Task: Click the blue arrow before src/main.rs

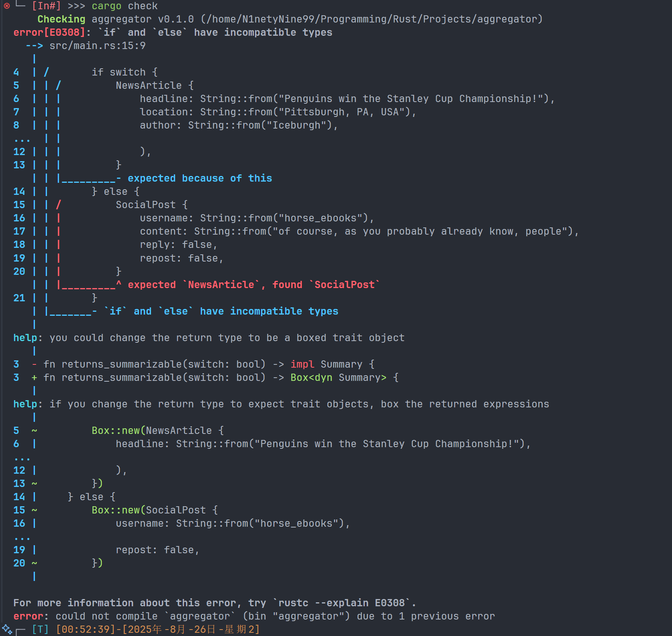Action: pyautogui.click(x=34, y=46)
